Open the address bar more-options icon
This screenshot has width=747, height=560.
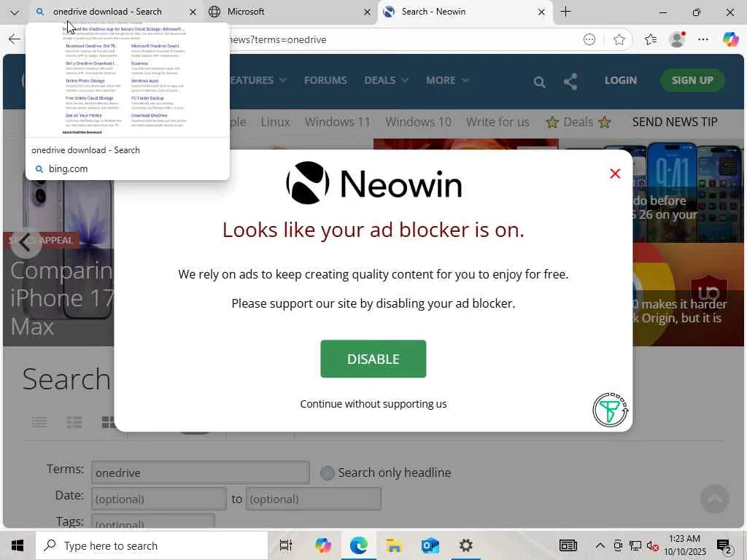pos(589,40)
